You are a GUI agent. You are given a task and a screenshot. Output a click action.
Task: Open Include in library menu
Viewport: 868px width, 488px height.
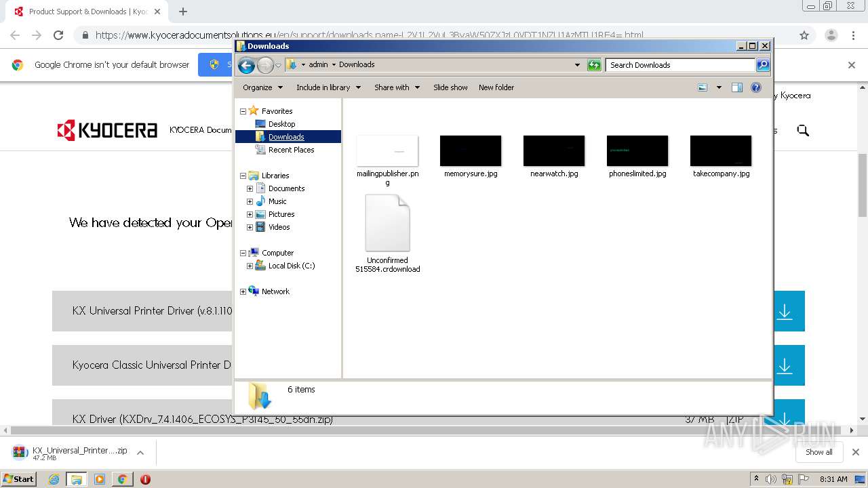pyautogui.click(x=328, y=87)
